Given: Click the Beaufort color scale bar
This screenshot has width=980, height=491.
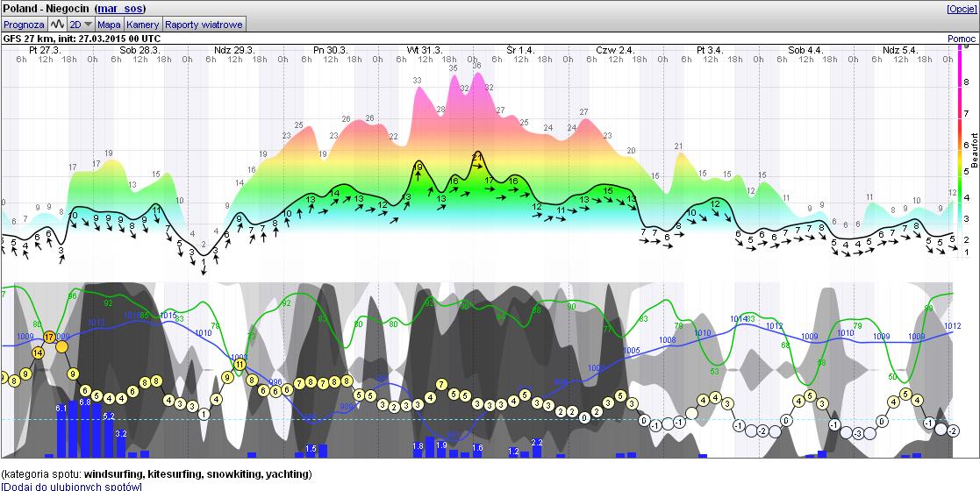Looking at the screenshot, I should (x=962, y=150).
